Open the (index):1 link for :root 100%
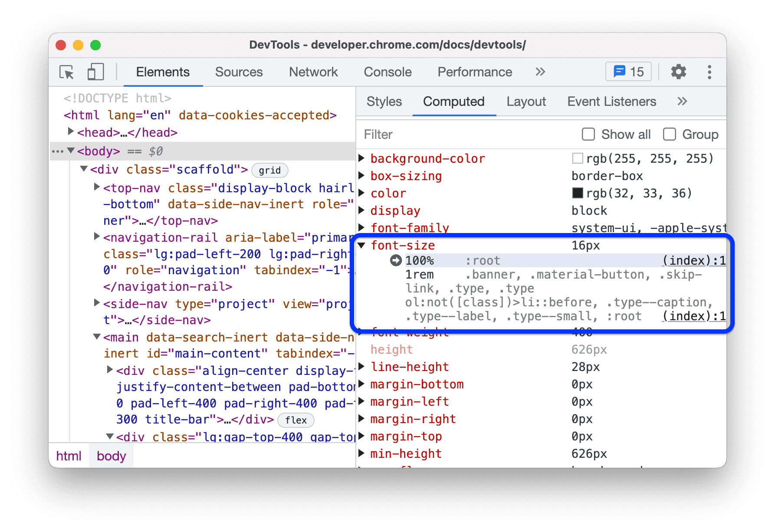Screen dimensions: 775x532 coord(693,260)
